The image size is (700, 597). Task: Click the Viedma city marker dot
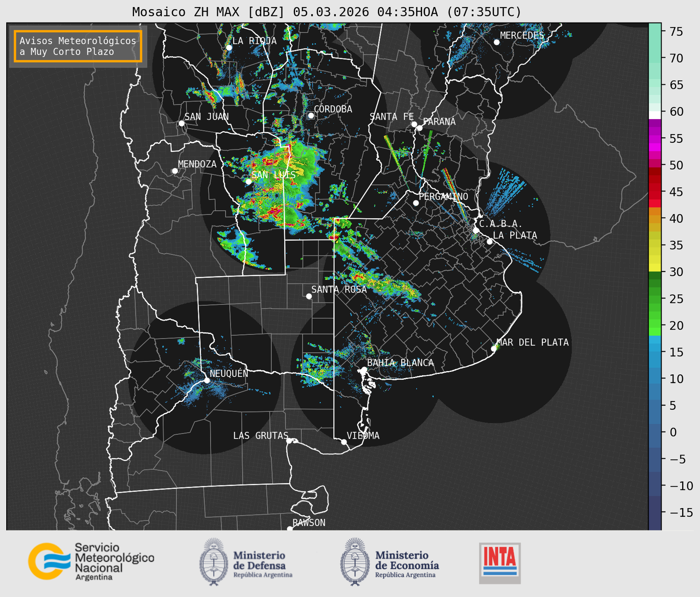click(x=344, y=442)
